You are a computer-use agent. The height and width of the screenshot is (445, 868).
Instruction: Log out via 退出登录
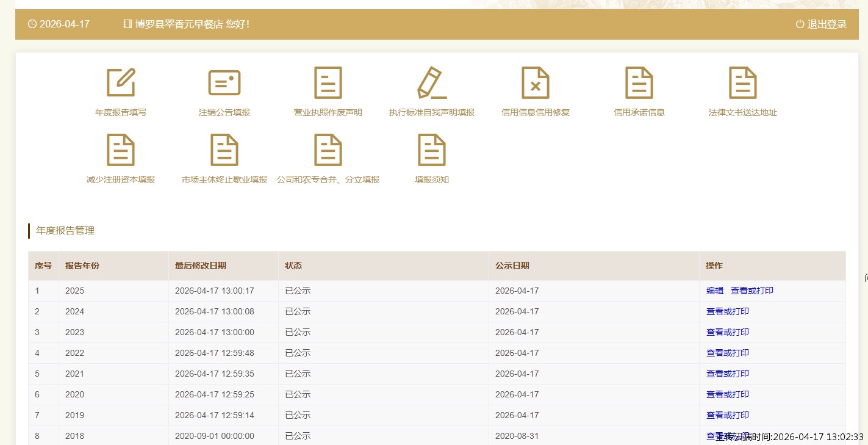coord(822,24)
